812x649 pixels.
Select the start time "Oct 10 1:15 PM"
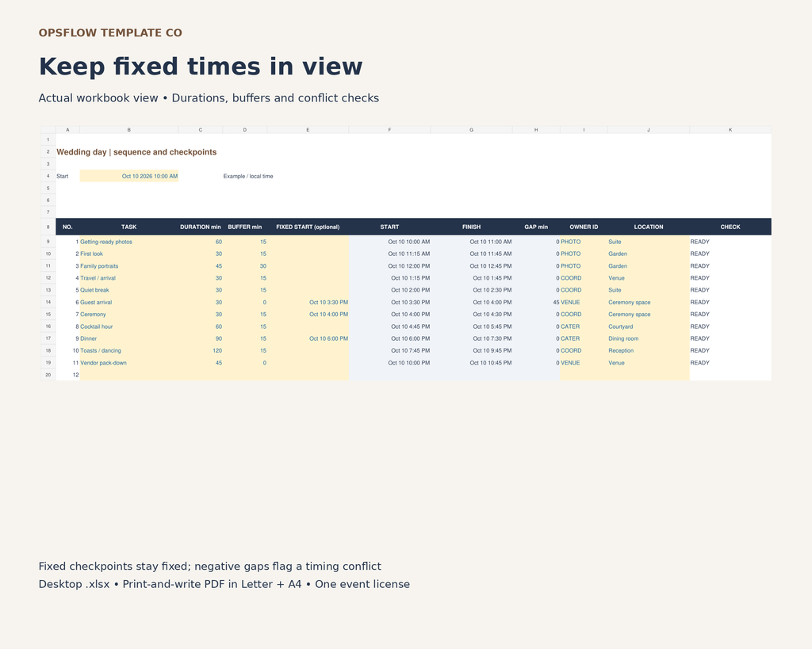[x=389, y=278]
